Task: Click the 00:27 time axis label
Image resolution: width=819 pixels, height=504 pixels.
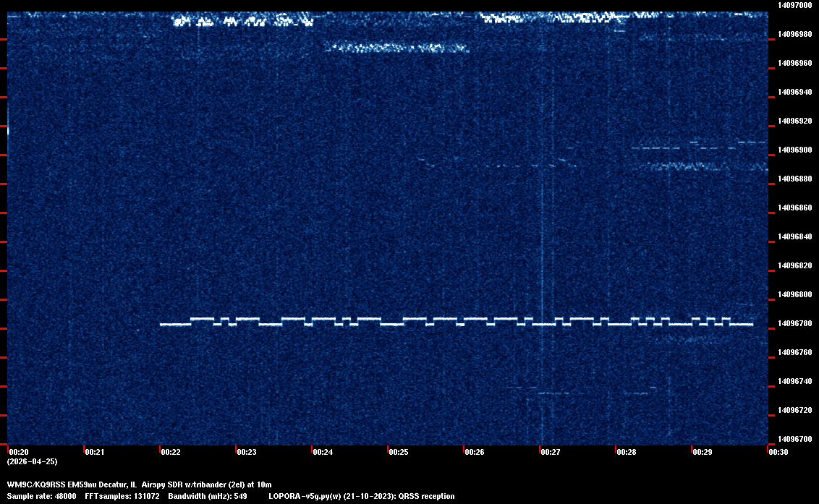Action: (551, 452)
